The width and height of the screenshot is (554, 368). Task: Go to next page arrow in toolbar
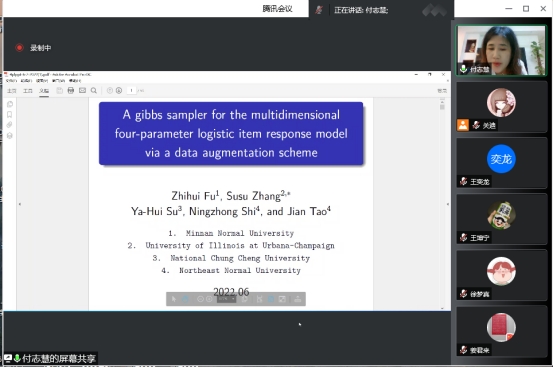(119, 90)
